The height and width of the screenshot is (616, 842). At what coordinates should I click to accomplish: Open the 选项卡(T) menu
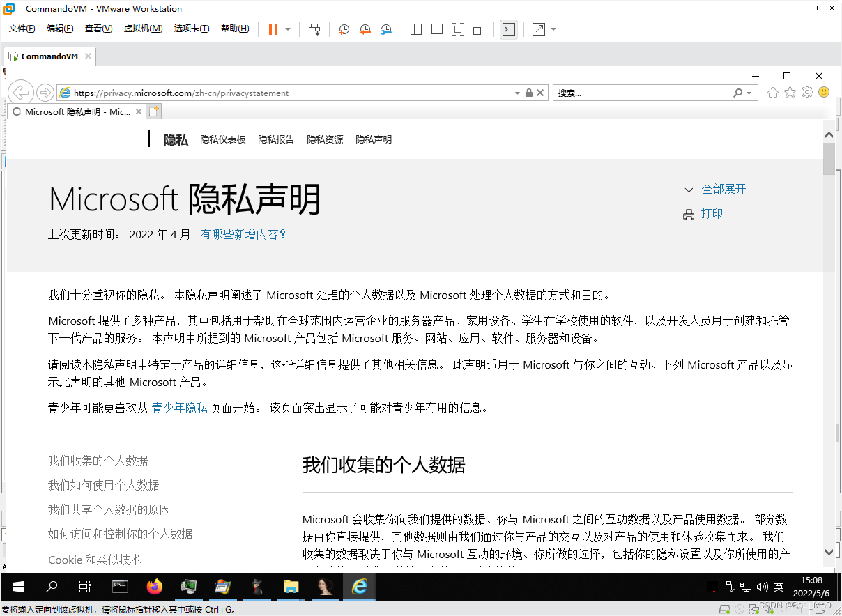pyautogui.click(x=192, y=29)
